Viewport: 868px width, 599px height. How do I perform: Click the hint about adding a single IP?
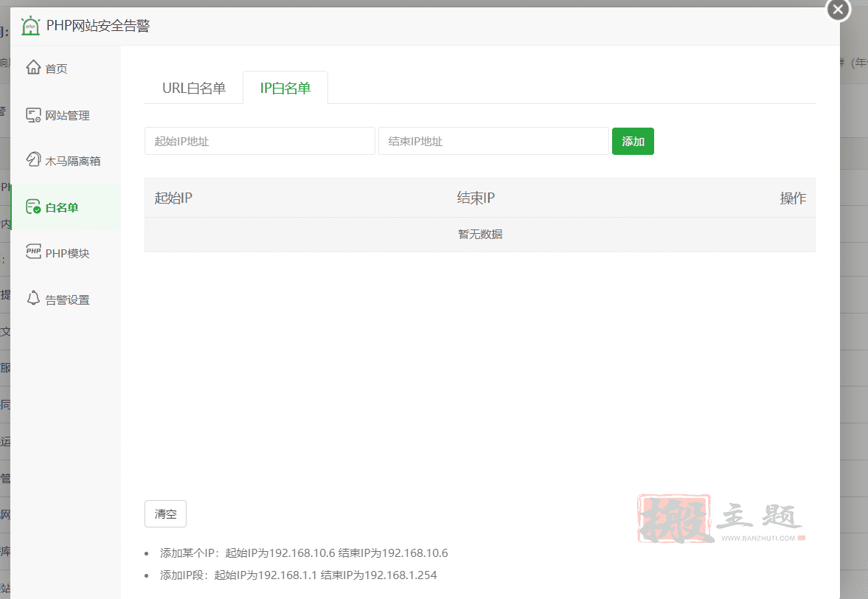tap(304, 553)
